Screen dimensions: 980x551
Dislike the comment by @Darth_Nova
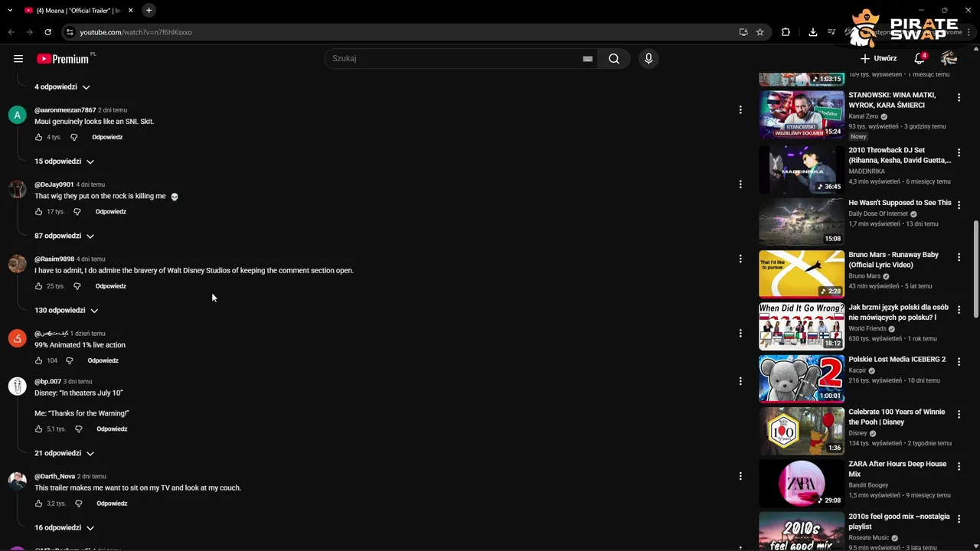[x=78, y=504]
